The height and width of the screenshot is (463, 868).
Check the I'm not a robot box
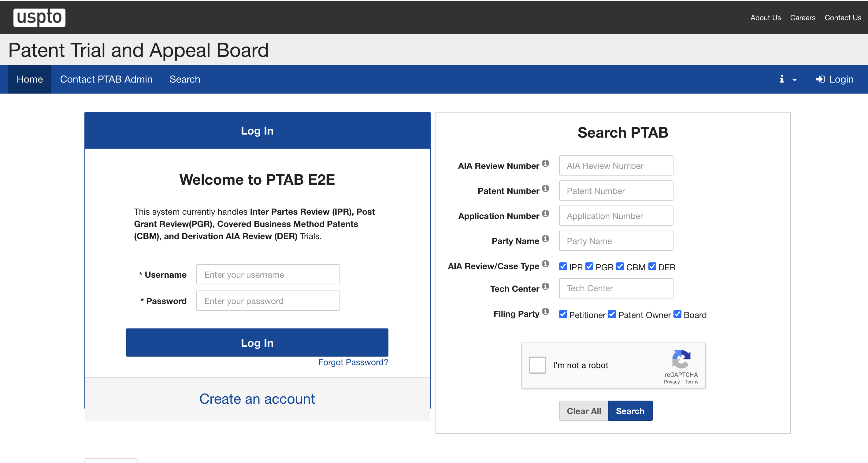coord(537,365)
